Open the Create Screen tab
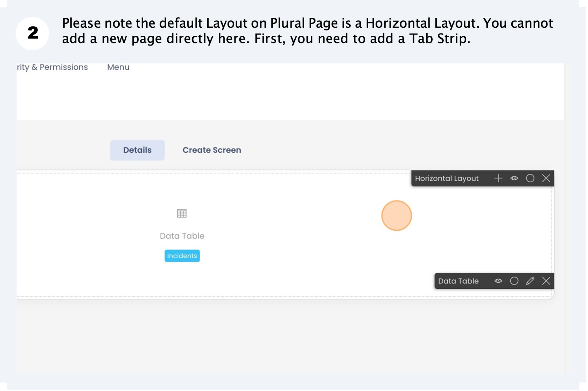This screenshot has height=391, width=588. tap(212, 150)
